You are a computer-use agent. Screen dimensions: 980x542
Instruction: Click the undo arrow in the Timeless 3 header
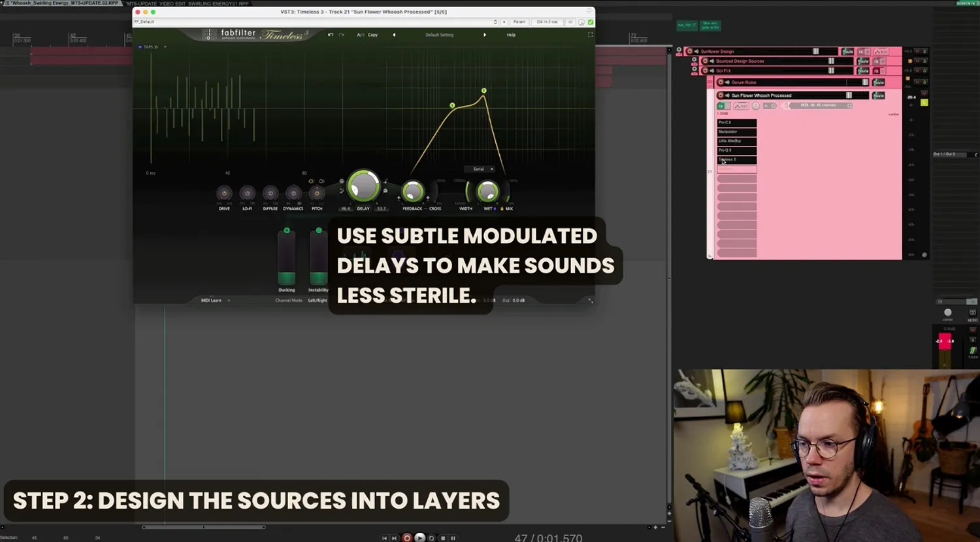(x=330, y=35)
